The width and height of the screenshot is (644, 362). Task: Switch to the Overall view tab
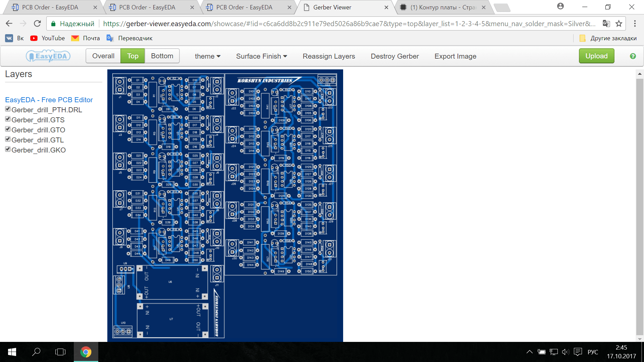[103, 56]
